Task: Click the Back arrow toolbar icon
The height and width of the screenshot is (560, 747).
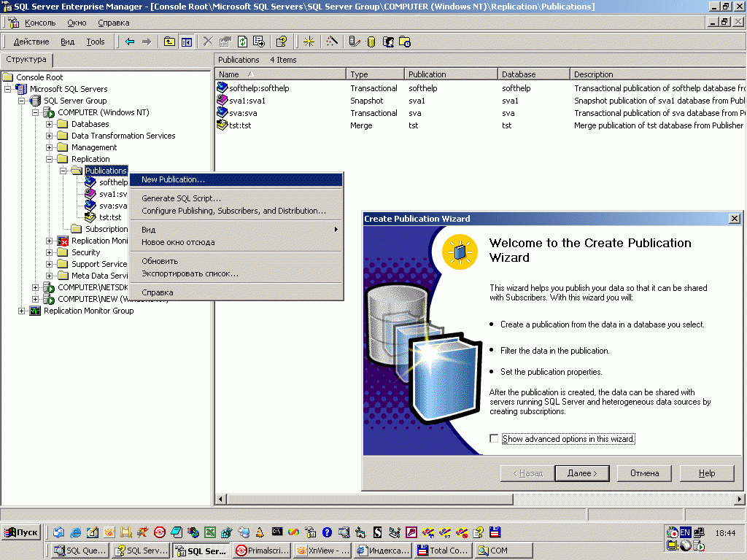Action: pos(130,42)
